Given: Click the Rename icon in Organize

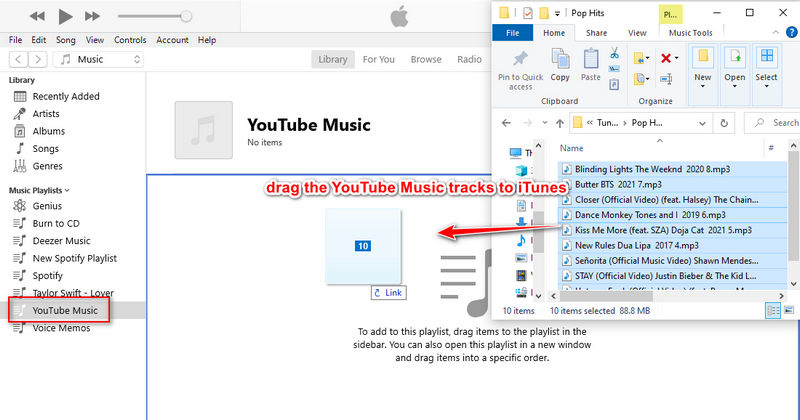Looking at the screenshot, I should 666,79.
